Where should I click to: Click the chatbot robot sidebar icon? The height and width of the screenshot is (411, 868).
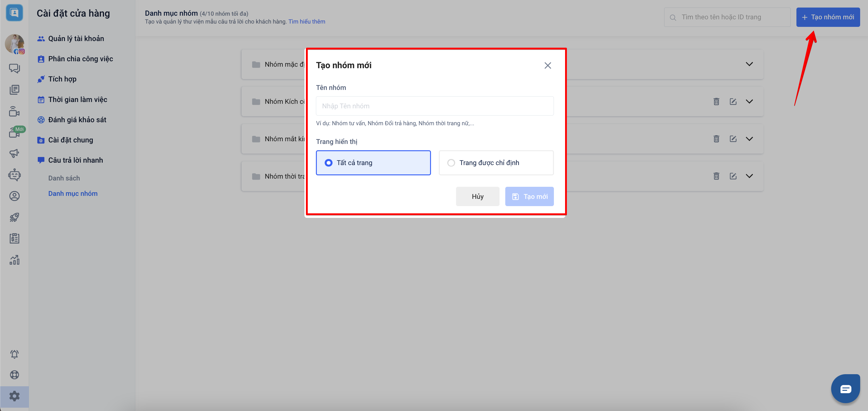(x=14, y=175)
